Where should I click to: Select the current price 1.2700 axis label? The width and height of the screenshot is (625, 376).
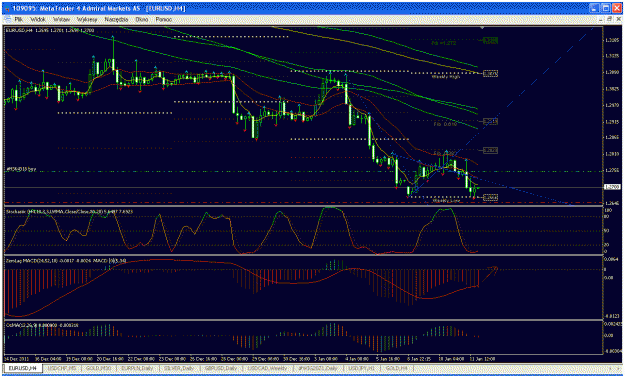click(x=611, y=187)
